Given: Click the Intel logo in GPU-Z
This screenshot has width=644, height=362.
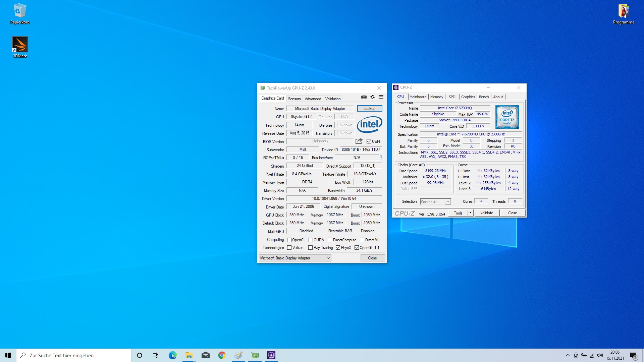Looking at the screenshot, I should (x=369, y=125).
